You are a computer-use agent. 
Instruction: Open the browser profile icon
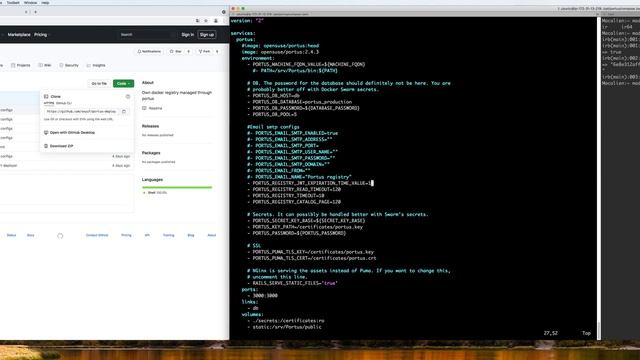point(216,20)
